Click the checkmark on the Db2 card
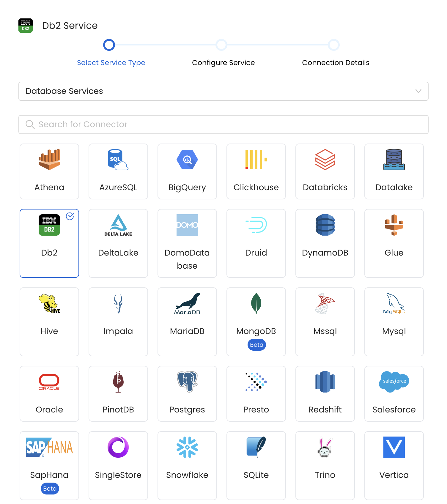This screenshot has height=504, width=447. click(70, 216)
